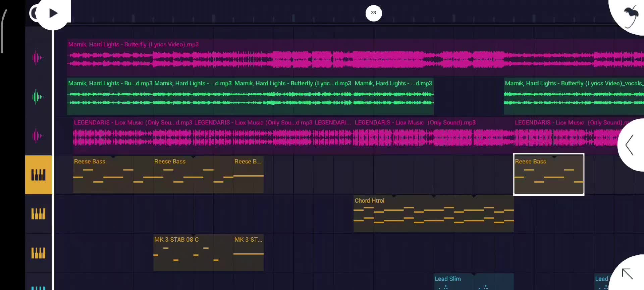Select the highlighted Reese Bass piano track icon

coord(38,175)
